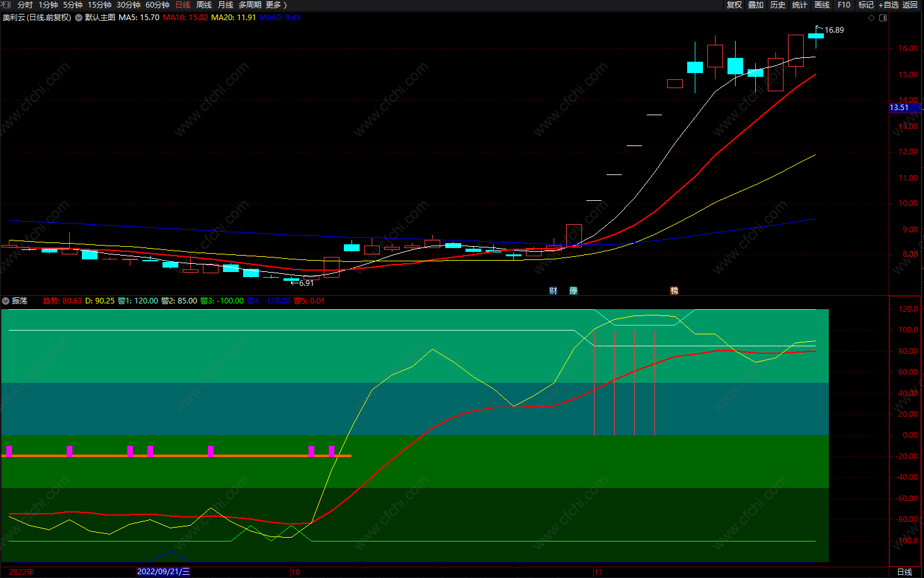Select the 60分钟 period tab

point(157,5)
